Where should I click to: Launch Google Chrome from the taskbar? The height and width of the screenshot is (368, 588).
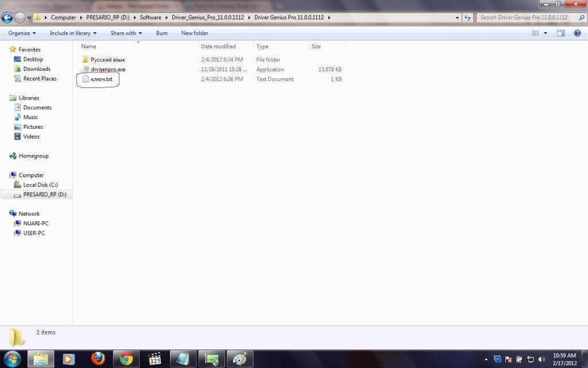point(126,359)
